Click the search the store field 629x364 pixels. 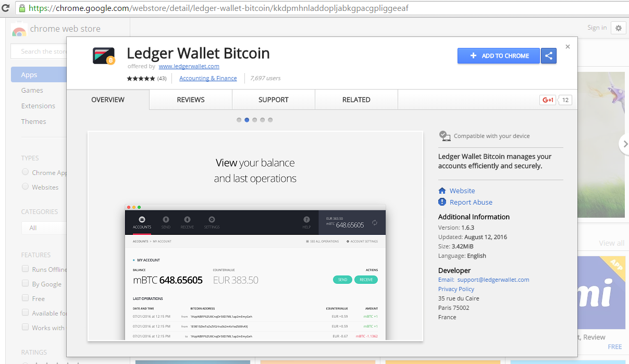pyautogui.click(x=39, y=51)
